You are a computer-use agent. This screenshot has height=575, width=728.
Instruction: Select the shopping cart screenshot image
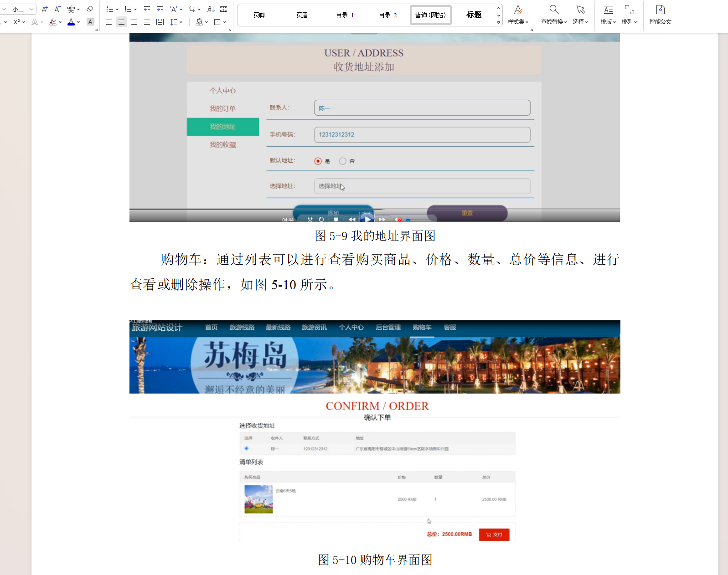375,432
